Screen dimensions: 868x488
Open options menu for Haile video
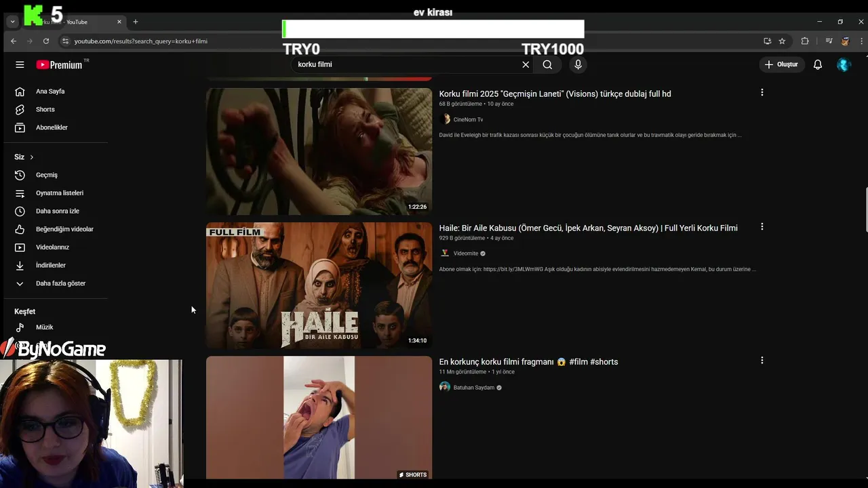click(x=762, y=226)
